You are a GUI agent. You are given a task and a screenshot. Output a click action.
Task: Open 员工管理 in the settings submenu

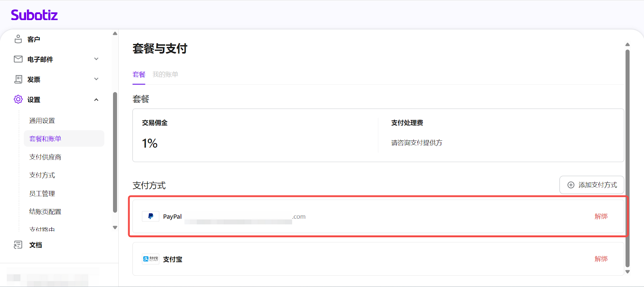point(42,193)
